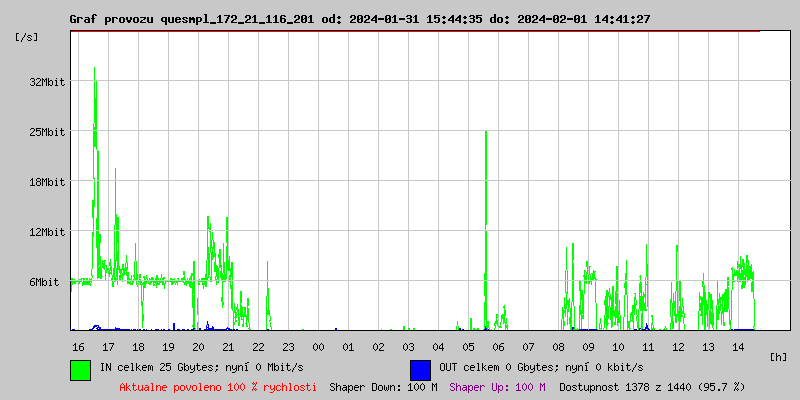Click the 'Dostupnost 1378 z 1440' availability text
The image size is (800, 400).
point(652,386)
